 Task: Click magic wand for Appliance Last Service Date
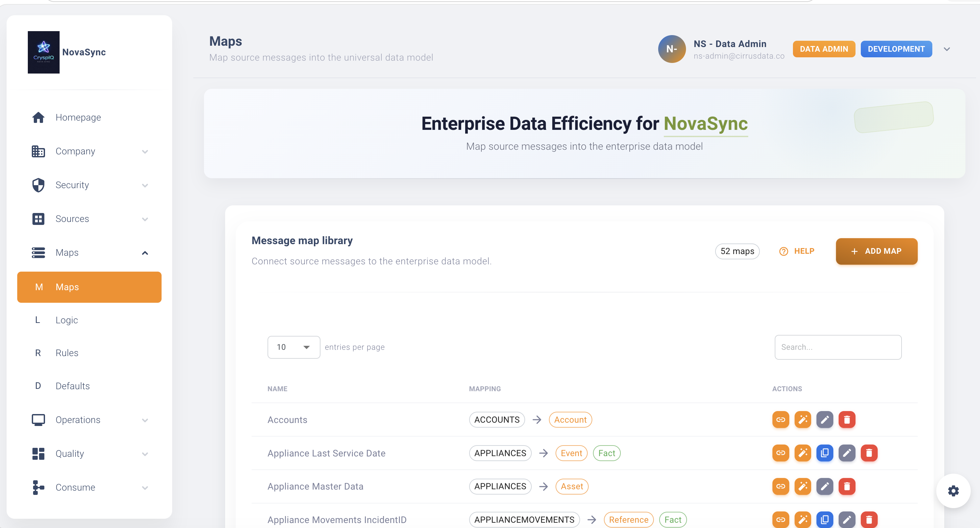point(803,453)
